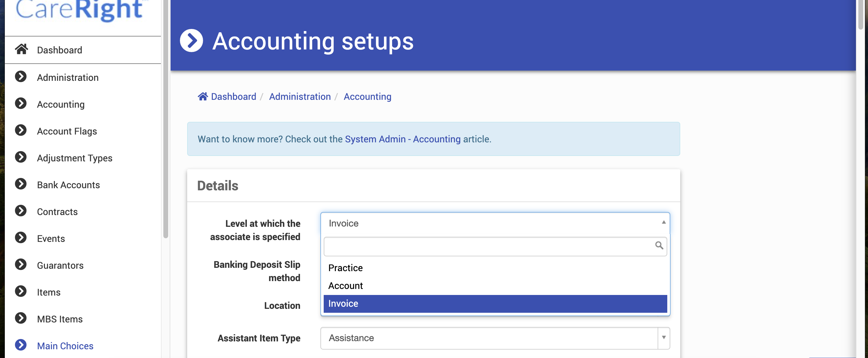This screenshot has width=868, height=358.
Task: Select the Practice option in the dropdown list
Action: pyautogui.click(x=345, y=268)
